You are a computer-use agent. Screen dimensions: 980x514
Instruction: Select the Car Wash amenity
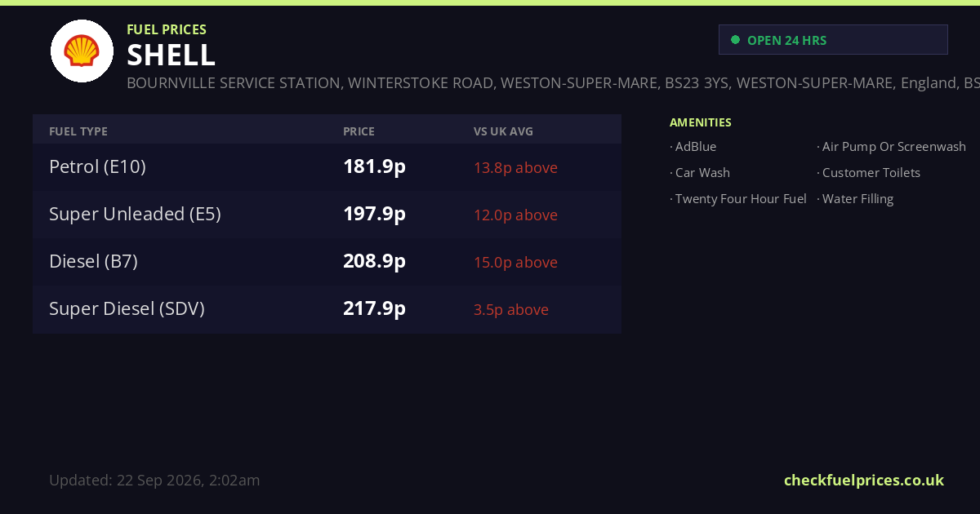(700, 173)
